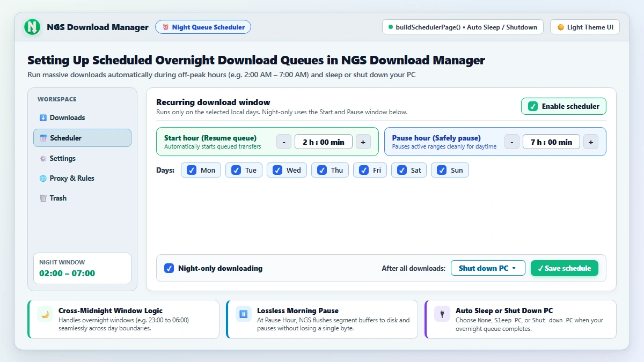Click the Pause hour (Safely pause) label

click(x=436, y=138)
